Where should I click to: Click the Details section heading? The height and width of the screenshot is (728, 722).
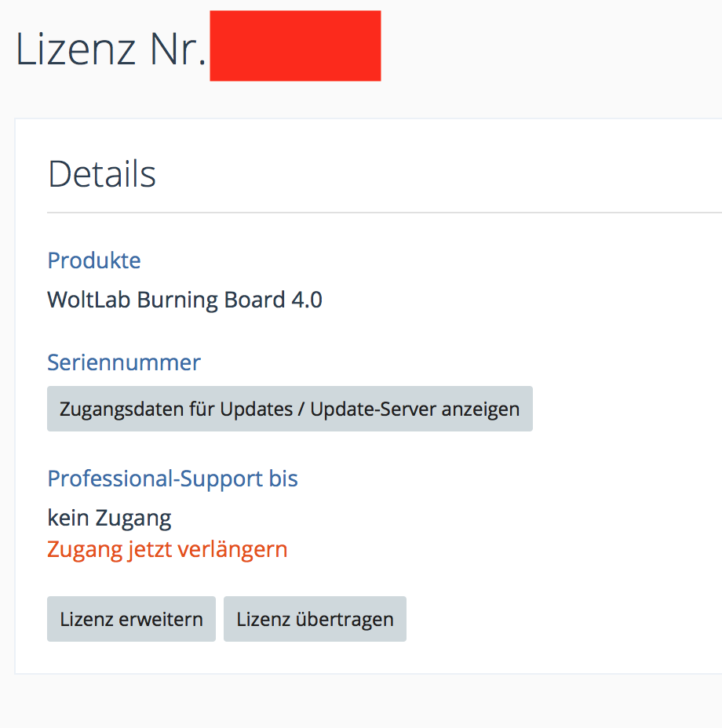click(102, 173)
